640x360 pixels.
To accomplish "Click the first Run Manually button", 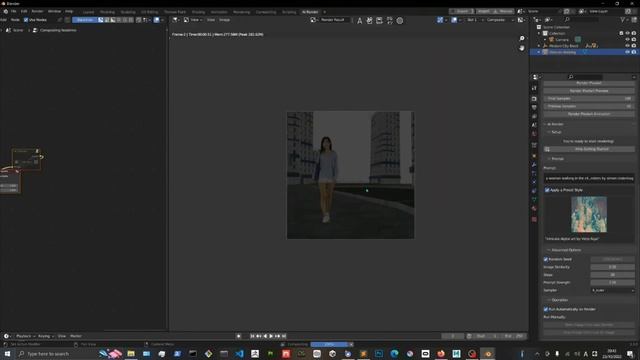I will [589, 325].
